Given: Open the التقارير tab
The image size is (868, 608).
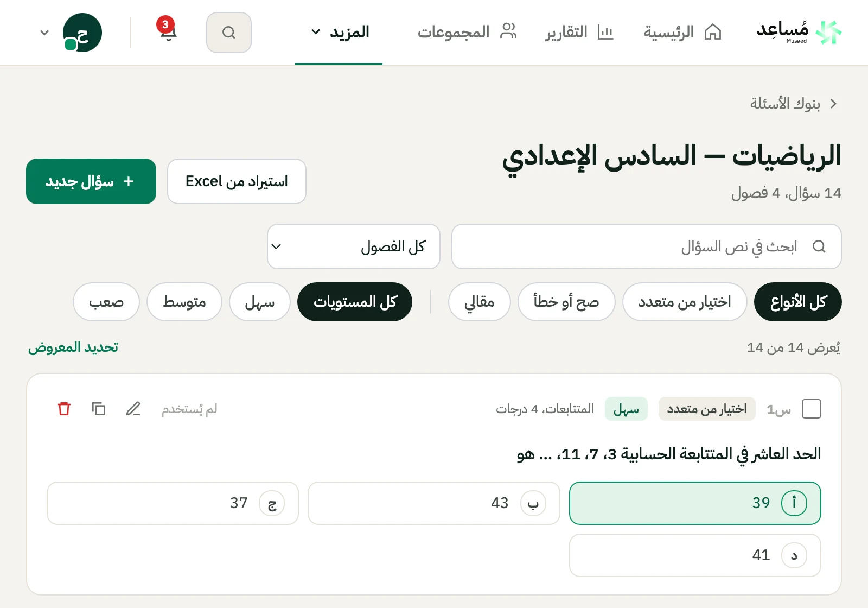Looking at the screenshot, I should [579, 33].
